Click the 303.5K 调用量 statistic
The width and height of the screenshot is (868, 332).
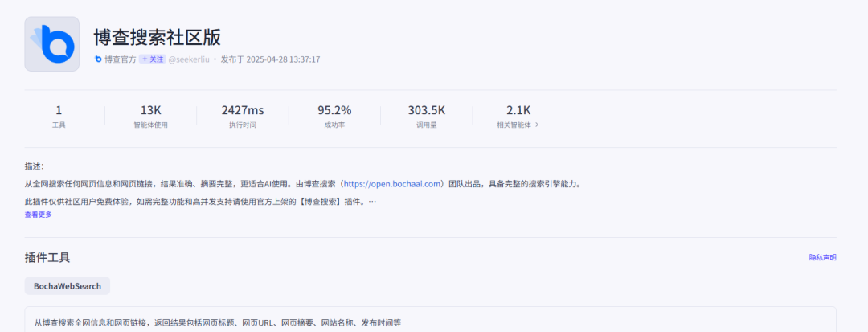click(x=426, y=117)
